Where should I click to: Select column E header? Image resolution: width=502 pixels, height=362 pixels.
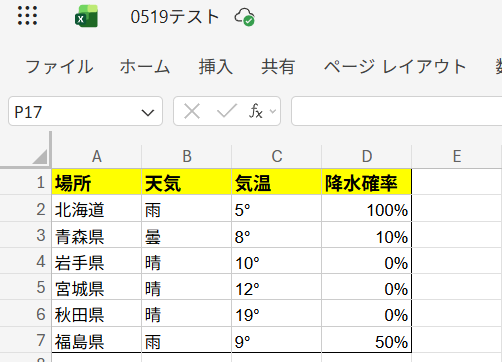[x=457, y=156]
